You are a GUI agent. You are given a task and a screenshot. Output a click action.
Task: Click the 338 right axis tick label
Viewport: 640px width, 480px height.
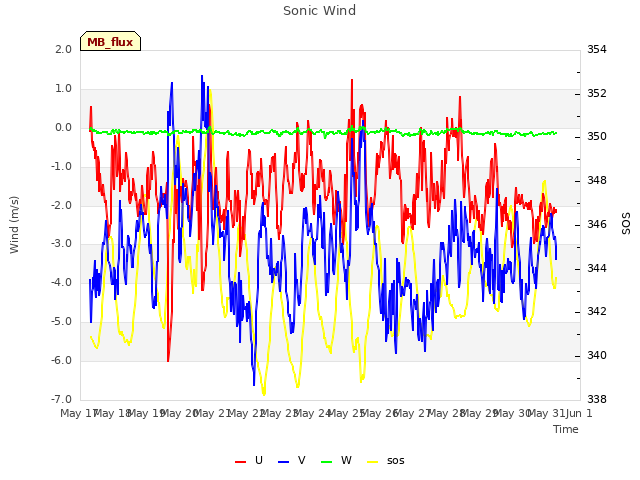pos(597,399)
